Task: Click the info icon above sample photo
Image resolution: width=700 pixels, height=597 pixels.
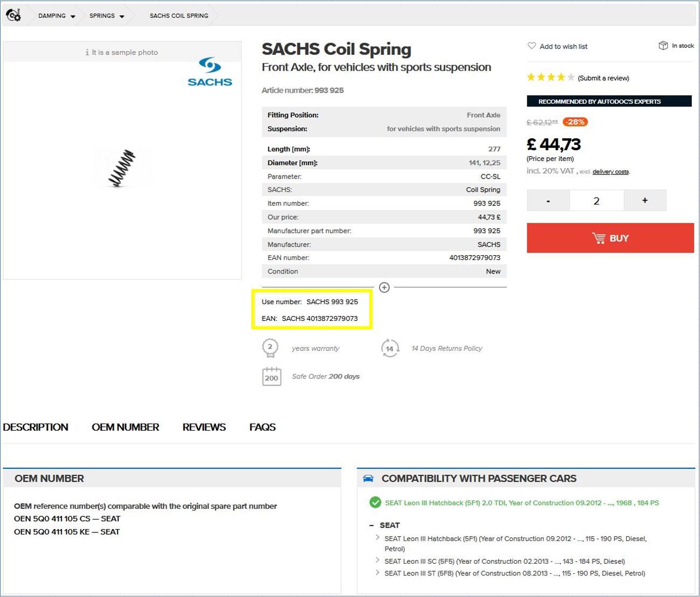Action: click(87, 53)
